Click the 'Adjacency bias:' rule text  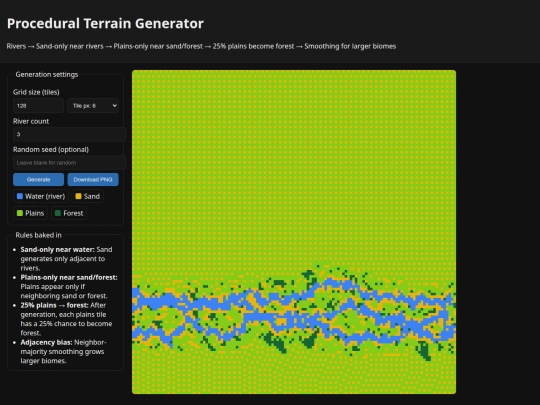click(46, 342)
